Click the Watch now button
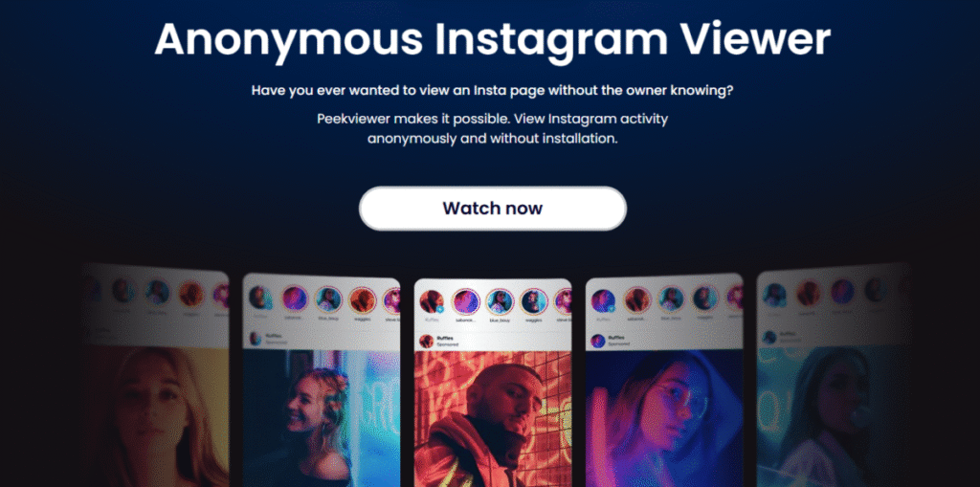The height and width of the screenshot is (487, 980). point(493,209)
